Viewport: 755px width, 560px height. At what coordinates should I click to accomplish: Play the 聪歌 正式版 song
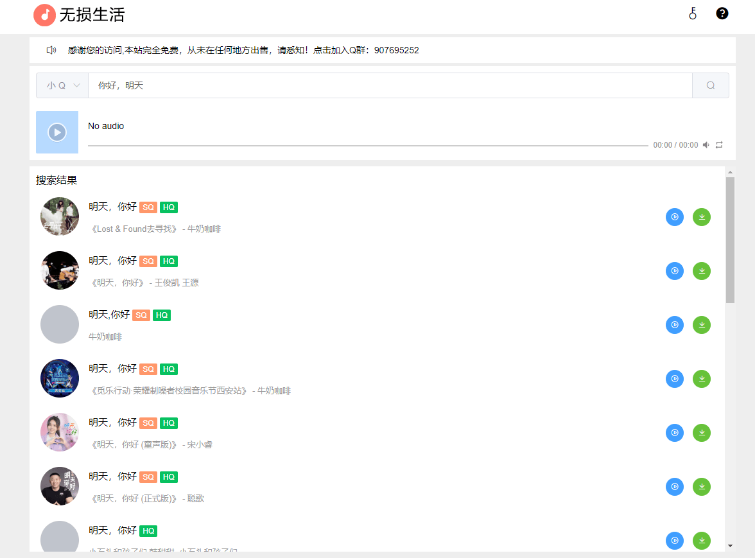[x=674, y=486]
